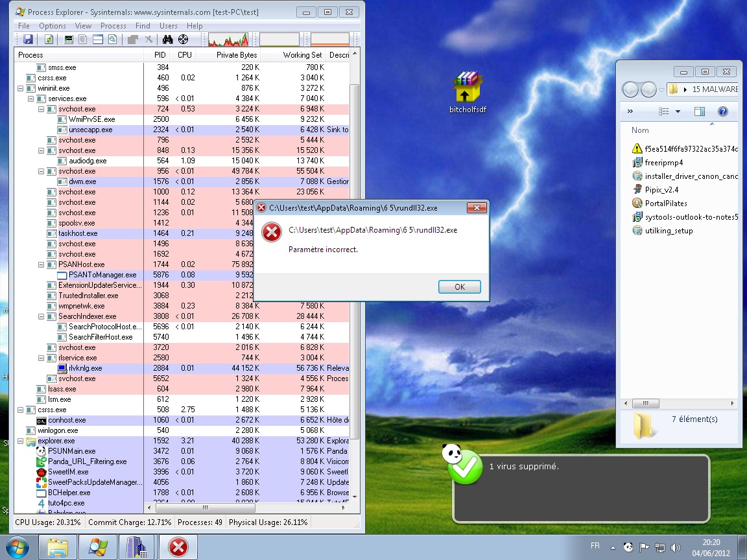Click the Save toolbar icon in Process Explorer
Screen dimensions: 747x560
pos(28,40)
